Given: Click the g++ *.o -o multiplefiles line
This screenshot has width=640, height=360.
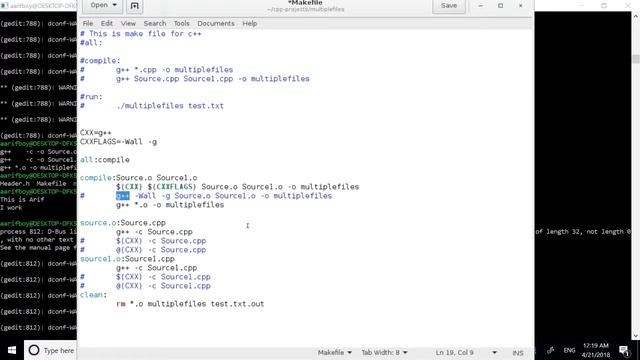Looking at the screenshot, I should pos(170,204).
